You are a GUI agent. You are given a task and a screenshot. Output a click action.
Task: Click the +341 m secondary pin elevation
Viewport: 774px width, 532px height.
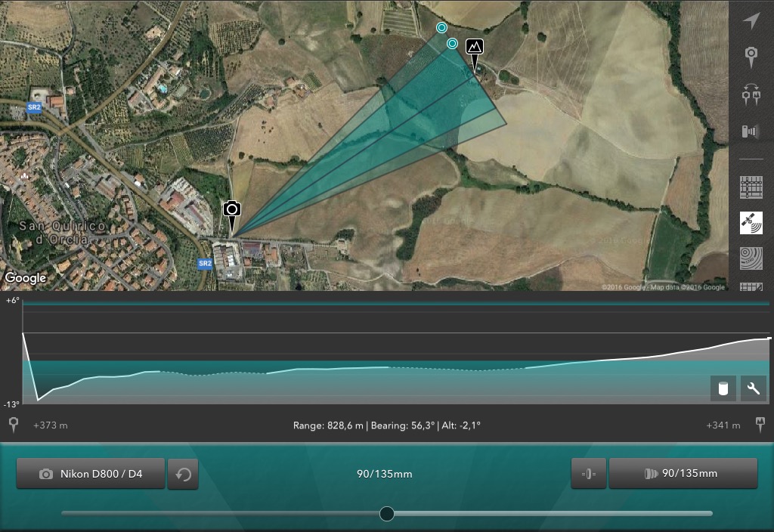(x=723, y=425)
